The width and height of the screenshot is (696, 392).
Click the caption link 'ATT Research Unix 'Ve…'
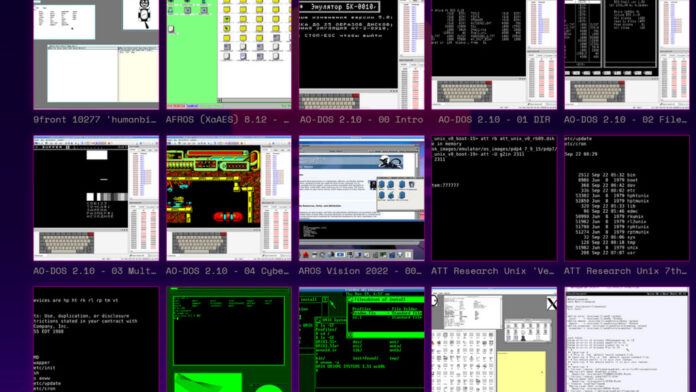coord(493,271)
